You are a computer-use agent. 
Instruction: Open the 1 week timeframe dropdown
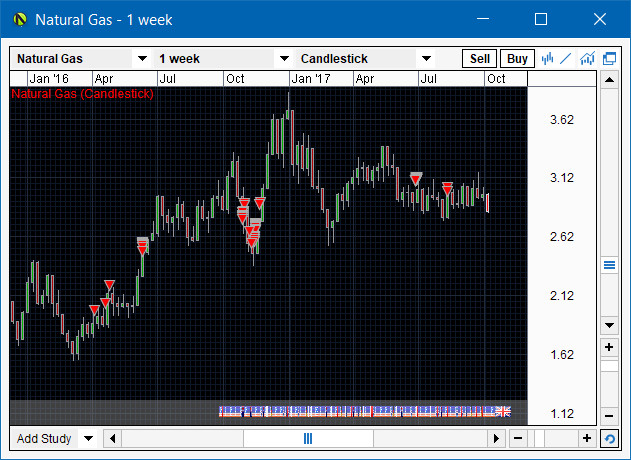click(284, 59)
